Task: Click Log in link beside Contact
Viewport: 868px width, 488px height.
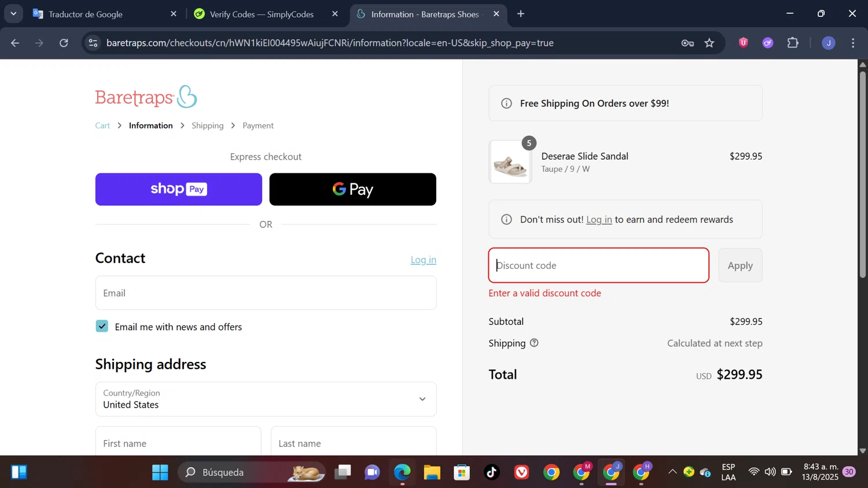Action: [x=423, y=260]
